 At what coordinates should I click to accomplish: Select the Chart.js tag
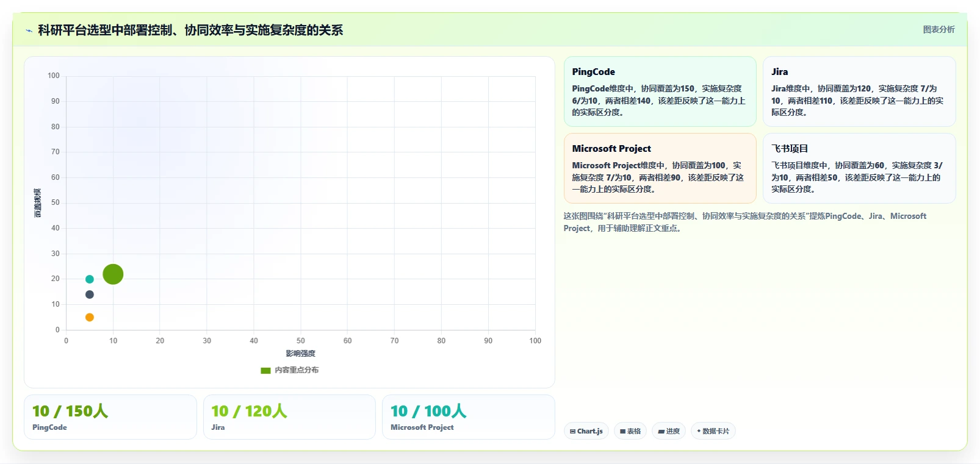[586, 431]
